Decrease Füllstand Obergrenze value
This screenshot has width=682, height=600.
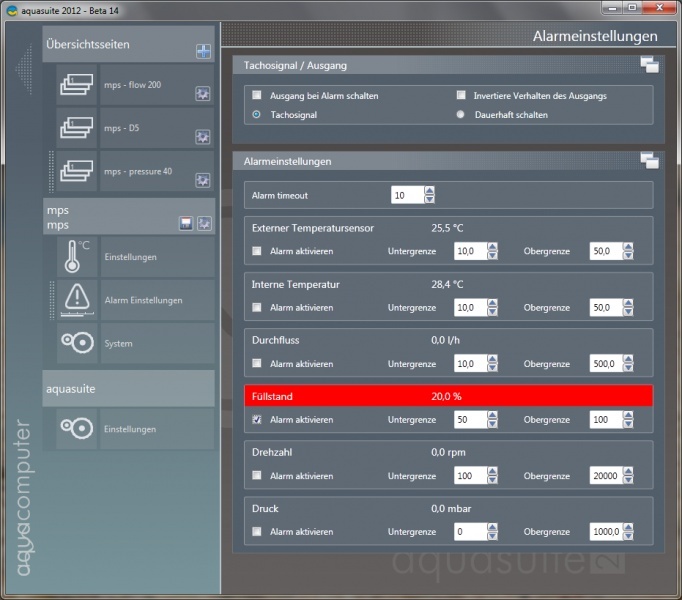click(x=628, y=424)
